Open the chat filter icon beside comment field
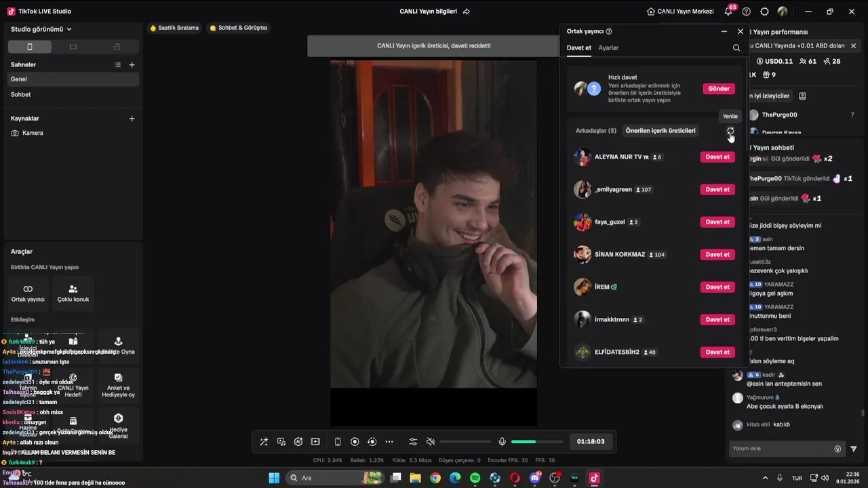Image resolution: width=868 pixels, height=488 pixels. (x=854, y=449)
